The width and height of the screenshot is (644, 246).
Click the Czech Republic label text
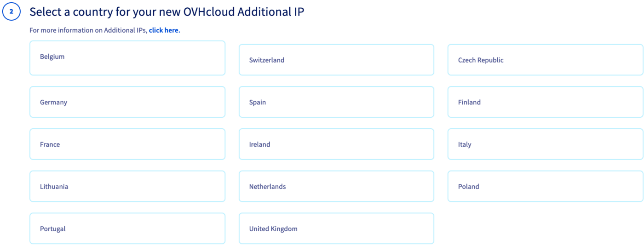pos(481,60)
